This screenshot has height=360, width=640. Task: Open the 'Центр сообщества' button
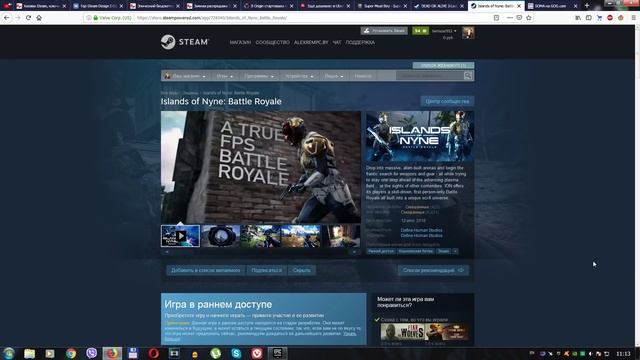coord(447,101)
